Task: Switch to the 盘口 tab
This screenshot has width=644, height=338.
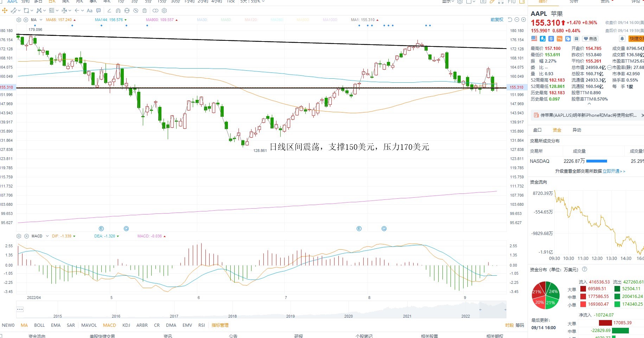Action: pyautogui.click(x=537, y=130)
